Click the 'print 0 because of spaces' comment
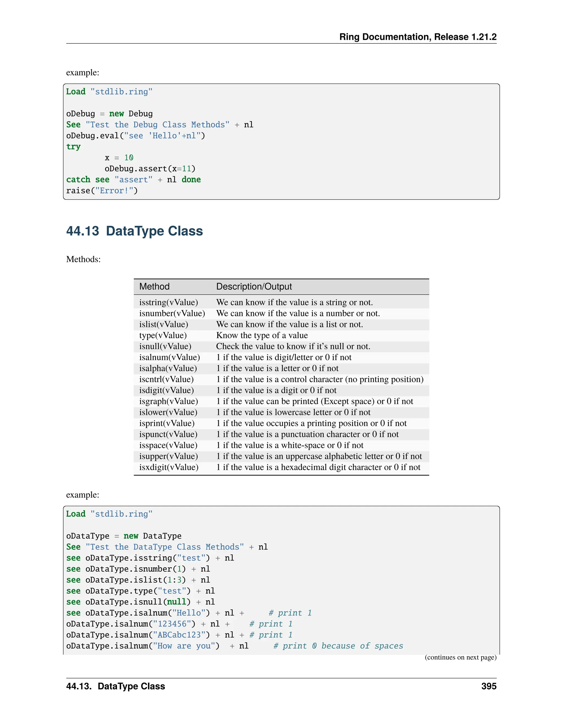The width and height of the screenshot is (563, 728). click(x=338, y=646)
